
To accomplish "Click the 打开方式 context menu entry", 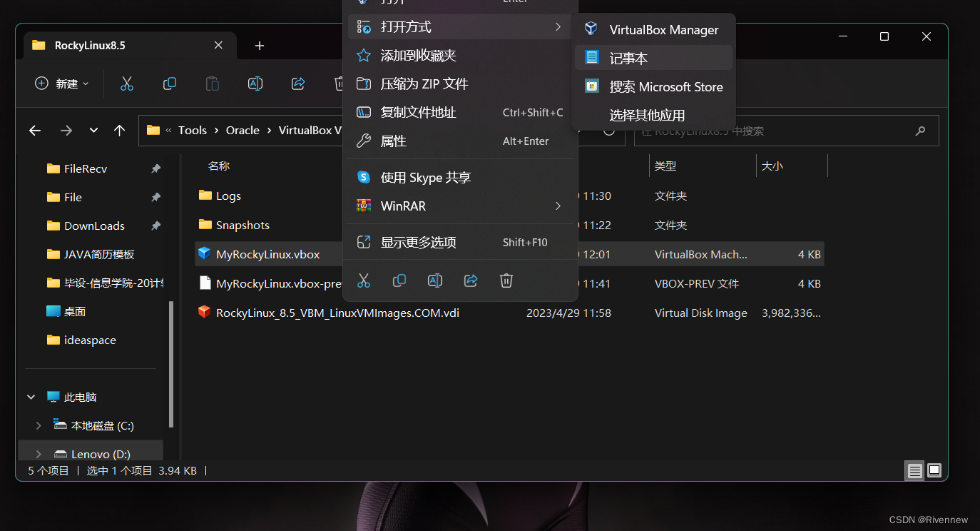I will 460,26.
